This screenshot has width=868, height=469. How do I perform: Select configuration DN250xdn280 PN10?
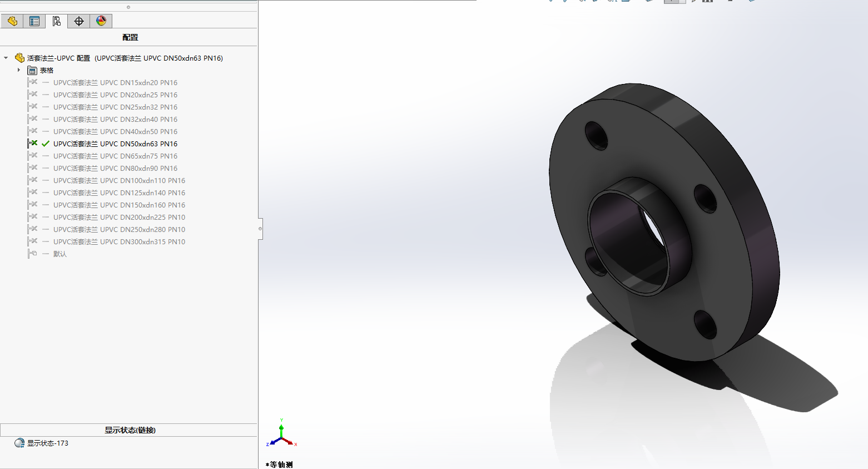click(119, 229)
